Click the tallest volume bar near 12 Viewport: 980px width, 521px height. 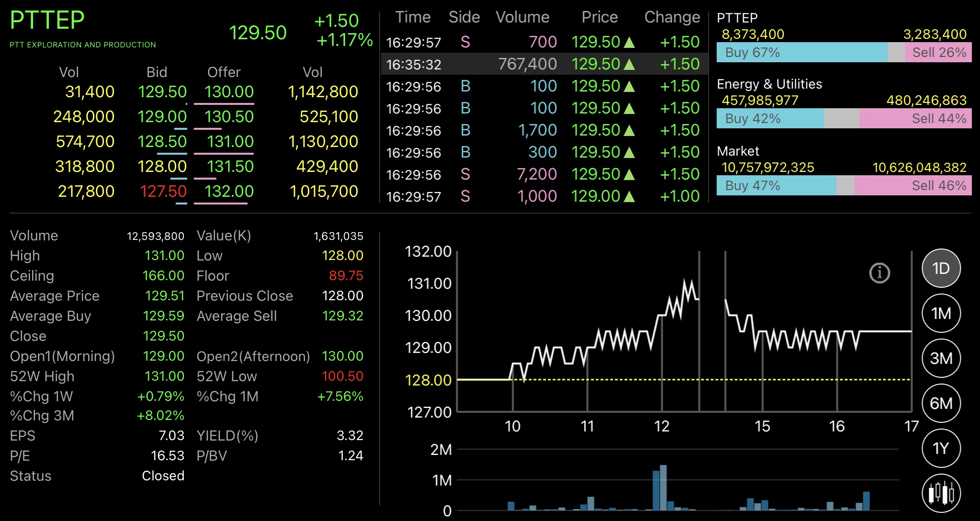click(x=663, y=487)
